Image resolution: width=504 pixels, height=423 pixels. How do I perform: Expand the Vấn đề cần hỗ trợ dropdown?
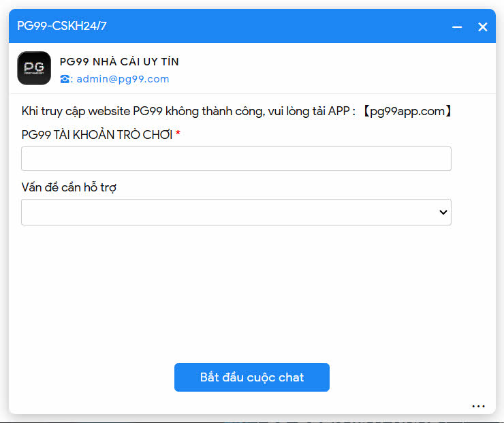click(x=236, y=212)
